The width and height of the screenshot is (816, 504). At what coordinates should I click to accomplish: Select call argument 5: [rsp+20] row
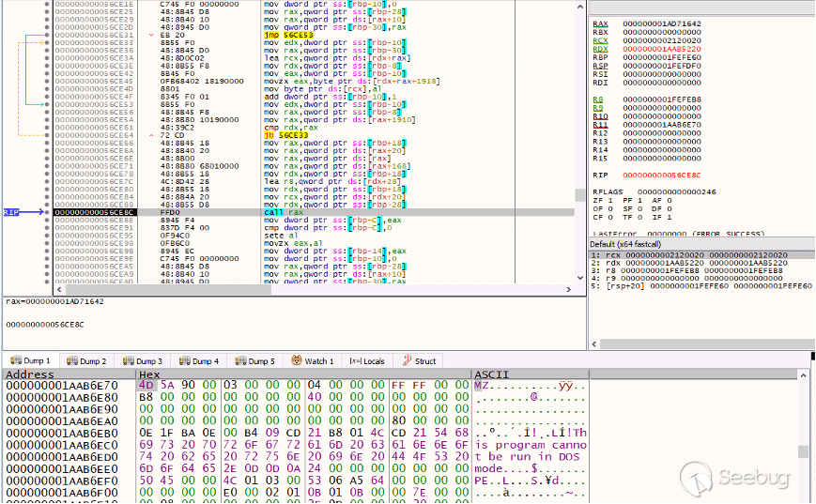701,286
